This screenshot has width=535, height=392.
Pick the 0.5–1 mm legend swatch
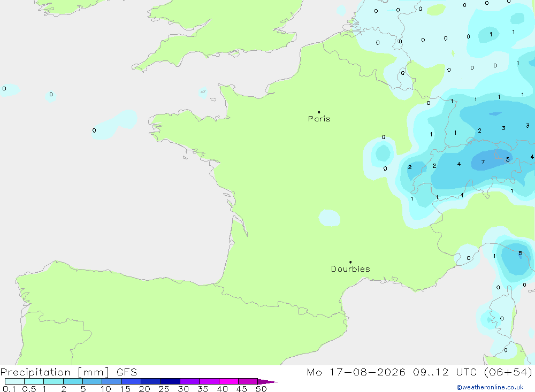pos(34,381)
